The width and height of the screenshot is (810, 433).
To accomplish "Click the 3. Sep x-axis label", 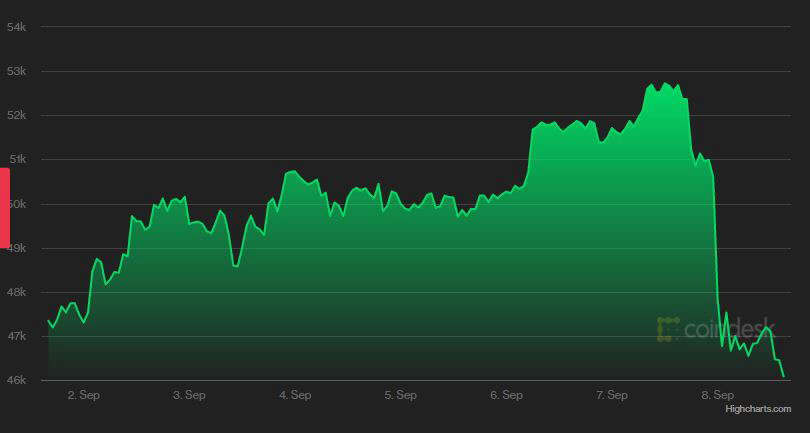I will [x=189, y=395].
